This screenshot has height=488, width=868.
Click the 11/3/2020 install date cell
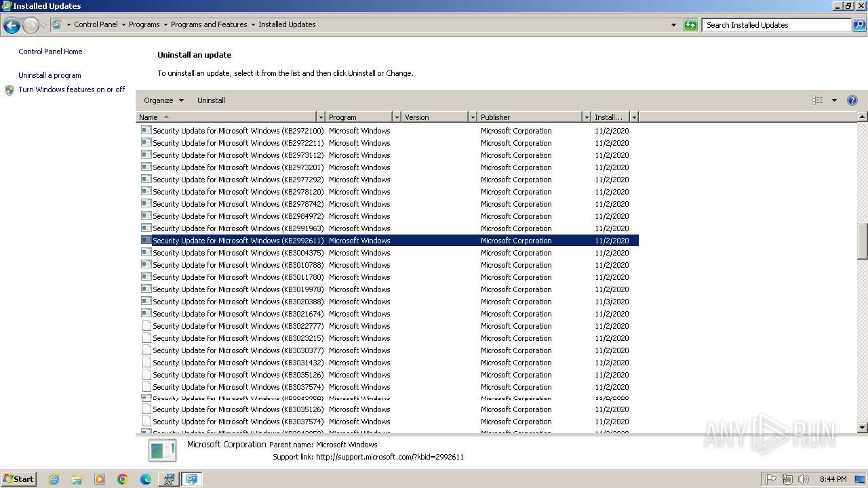612,302
